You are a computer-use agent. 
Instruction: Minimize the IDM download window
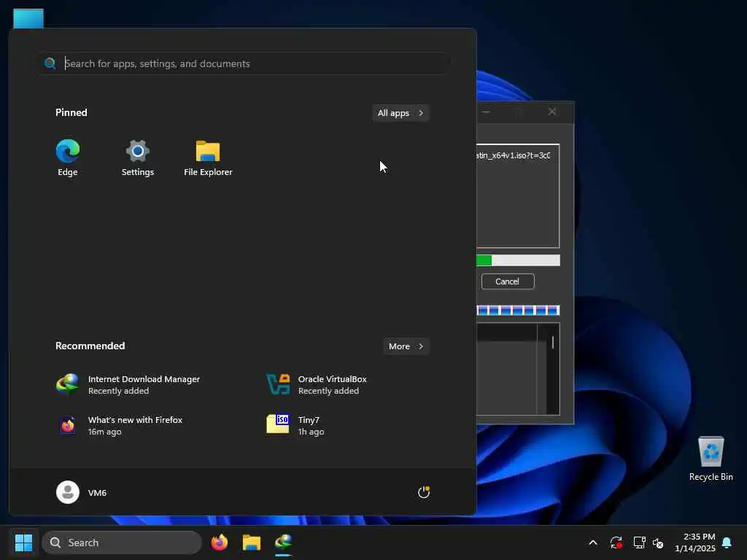tap(486, 112)
